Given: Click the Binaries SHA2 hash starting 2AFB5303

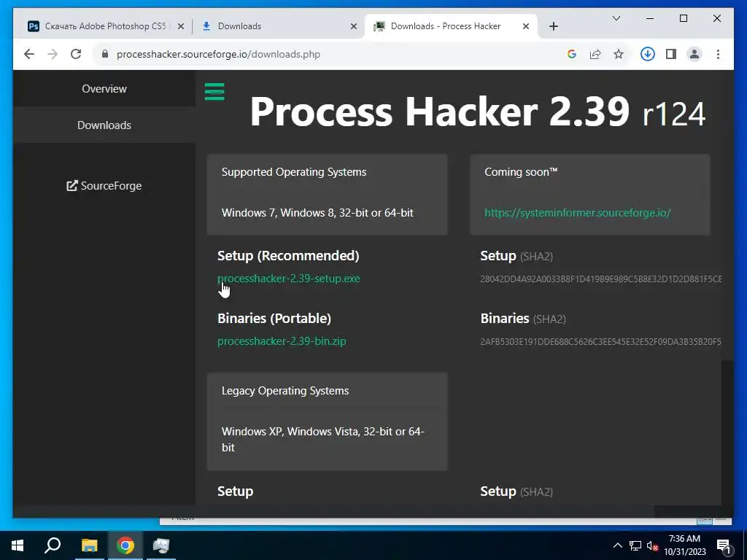Looking at the screenshot, I should click(x=601, y=342).
